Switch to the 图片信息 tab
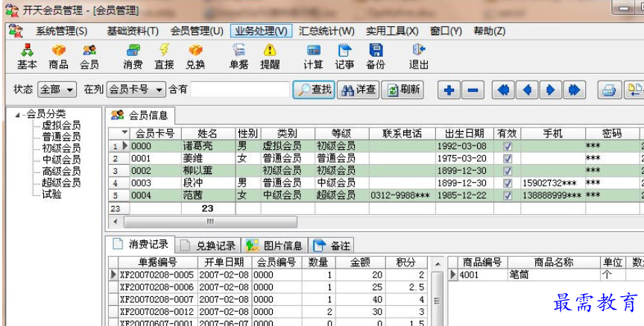Viewport: 644px width, 326px height. click(x=274, y=245)
